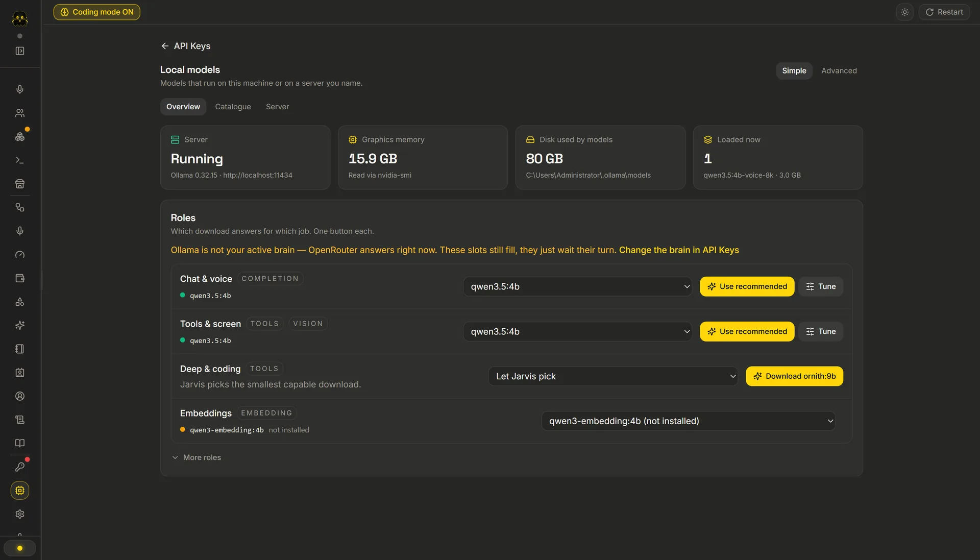Open the API key icon with red dot
This screenshot has width=980, height=560.
pyautogui.click(x=20, y=467)
